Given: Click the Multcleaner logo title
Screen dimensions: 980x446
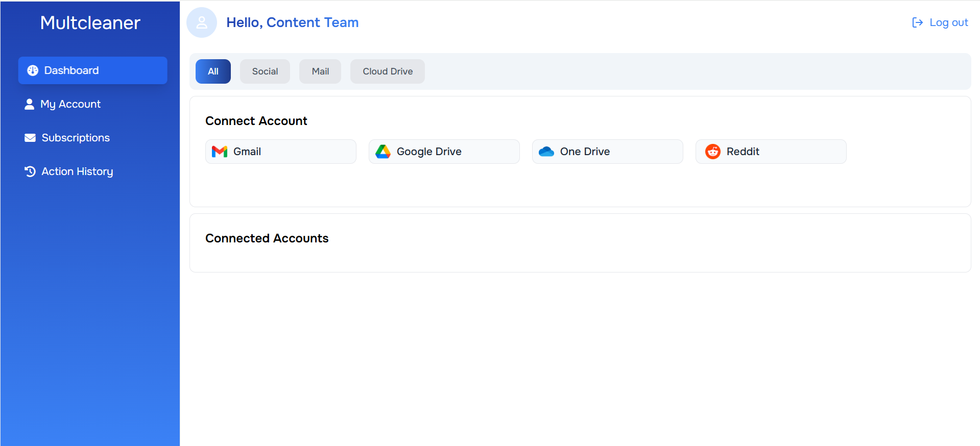Looking at the screenshot, I should pos(90,23).
